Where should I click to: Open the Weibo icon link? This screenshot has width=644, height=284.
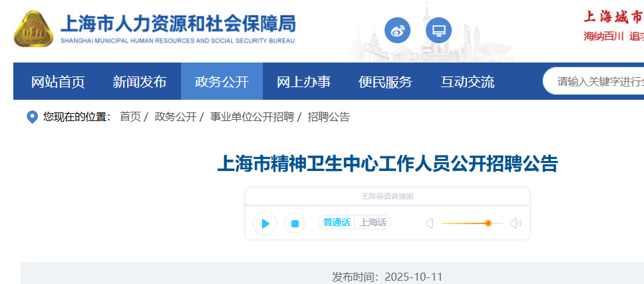point(397,31)
